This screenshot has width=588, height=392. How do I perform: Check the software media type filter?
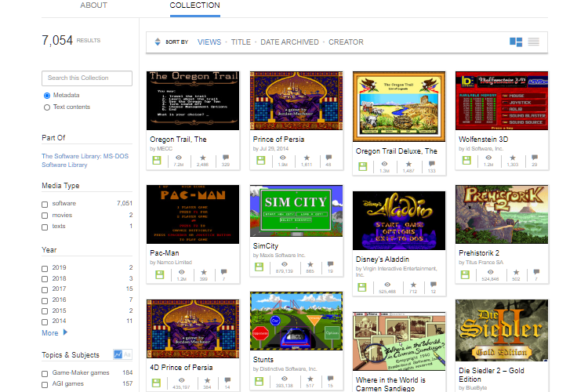(x=45, y=205)
